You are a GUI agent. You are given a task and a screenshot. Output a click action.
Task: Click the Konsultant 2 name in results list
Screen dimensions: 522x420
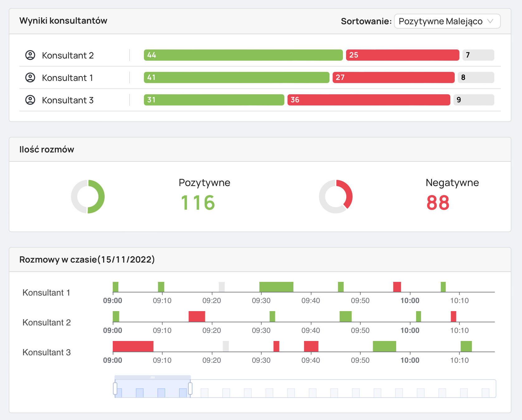68,55
